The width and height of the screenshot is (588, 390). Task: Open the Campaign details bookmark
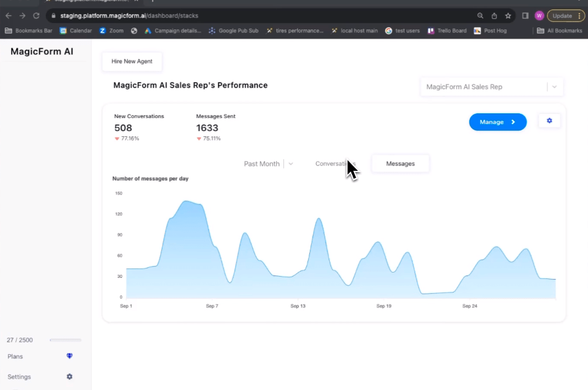point(173,31)
